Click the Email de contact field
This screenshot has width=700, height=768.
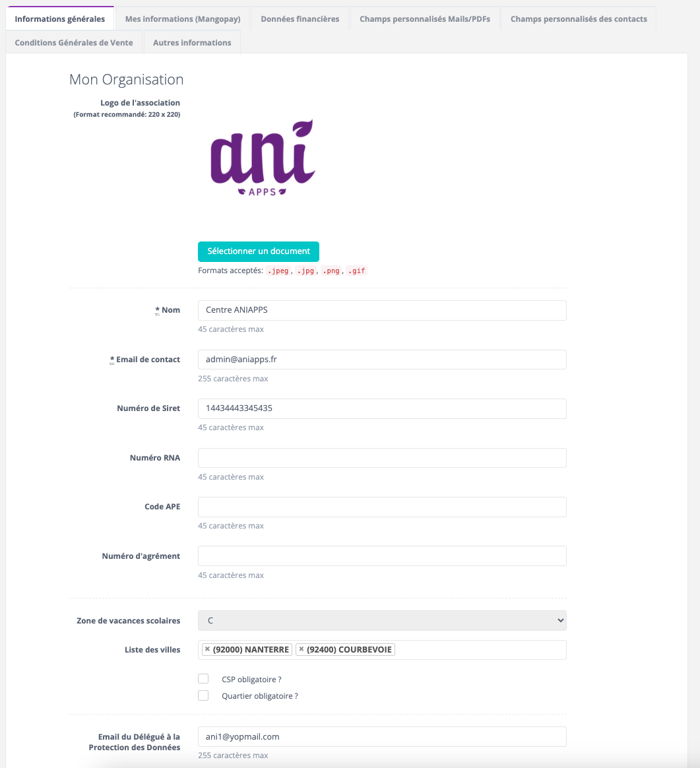pos(382,360)
